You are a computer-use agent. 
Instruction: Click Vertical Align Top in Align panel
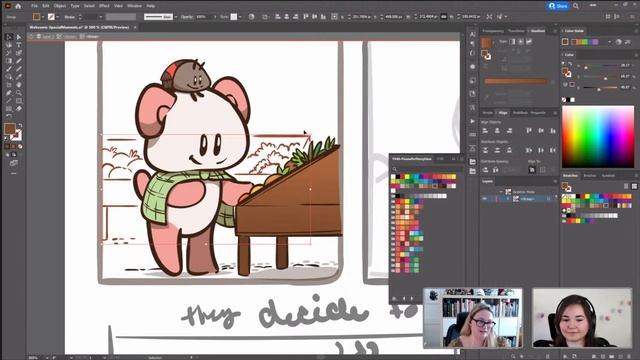point(529,131)
